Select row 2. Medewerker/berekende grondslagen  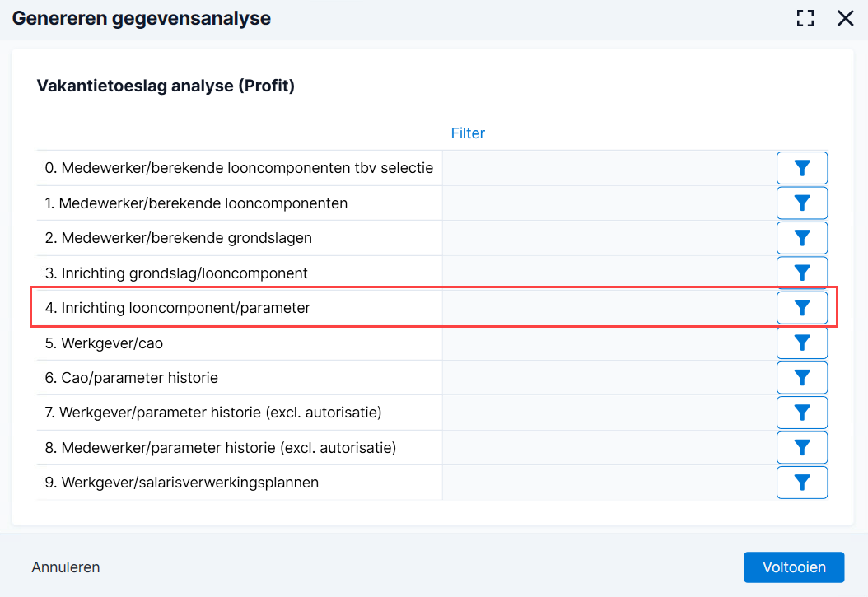click(433, 238)
